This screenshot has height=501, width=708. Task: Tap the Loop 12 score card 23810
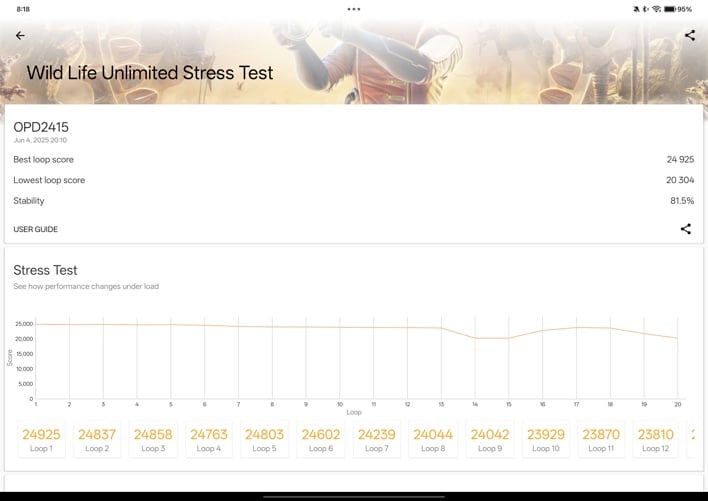(656, 439)
